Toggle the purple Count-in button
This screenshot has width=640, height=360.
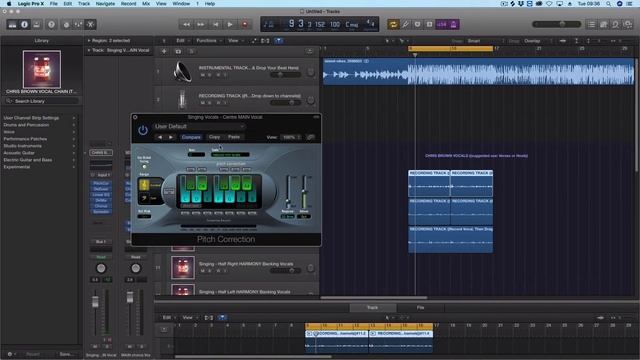click(x=442, y=24)
